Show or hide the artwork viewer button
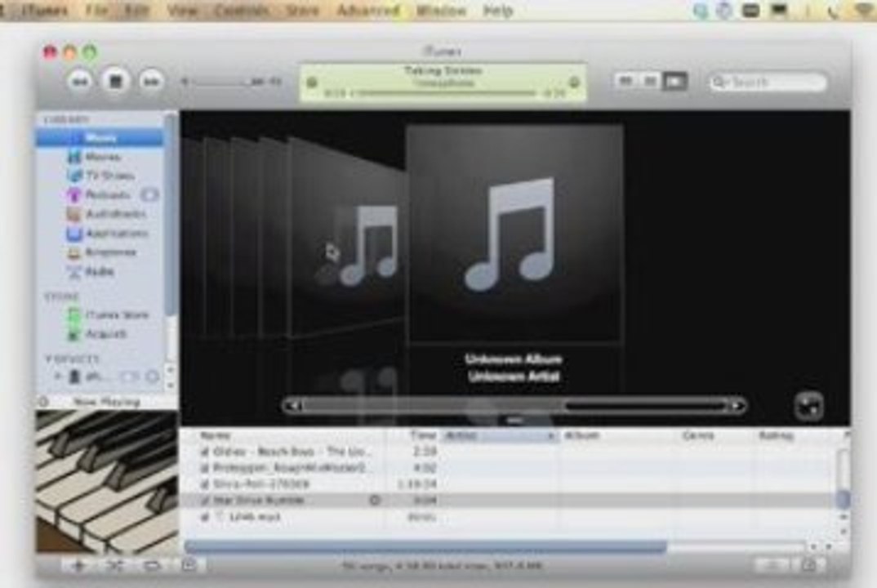 tap(189, 565)
